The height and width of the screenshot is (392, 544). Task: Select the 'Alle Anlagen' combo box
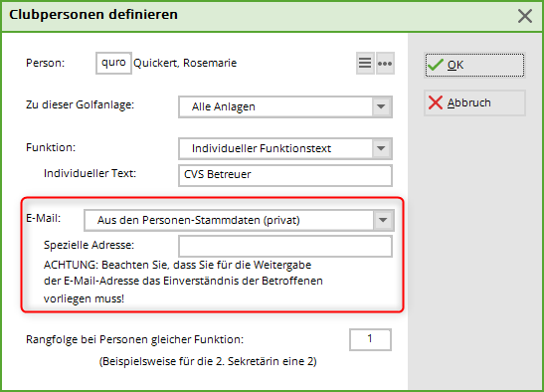click(x=285, y=106)
